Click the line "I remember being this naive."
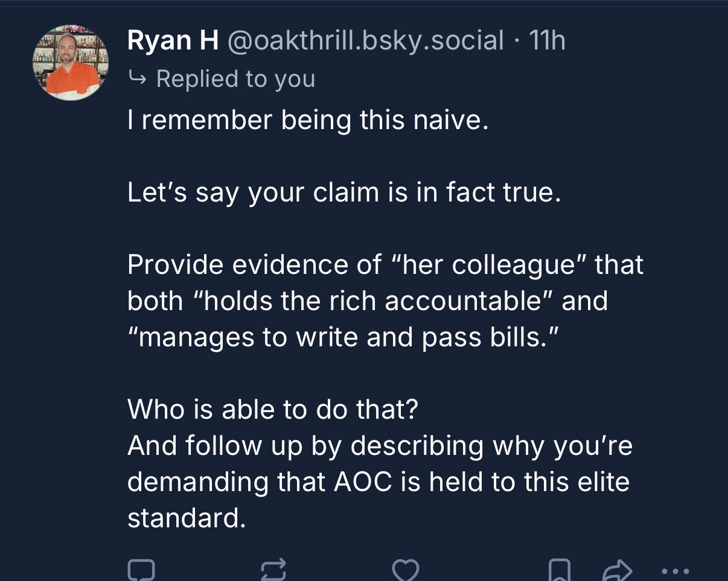The height and width of the screenshot is (581, 728). [x=307, y=120]
